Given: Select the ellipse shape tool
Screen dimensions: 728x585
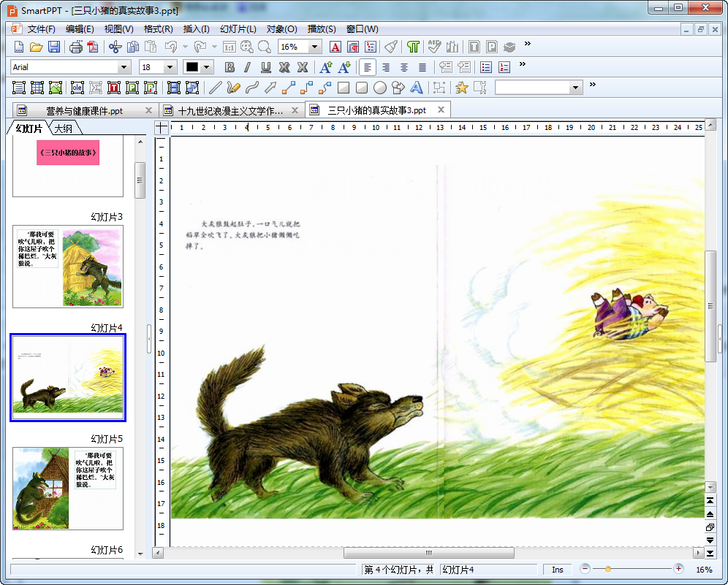Looking at the screenshot, I should [380, 88].
